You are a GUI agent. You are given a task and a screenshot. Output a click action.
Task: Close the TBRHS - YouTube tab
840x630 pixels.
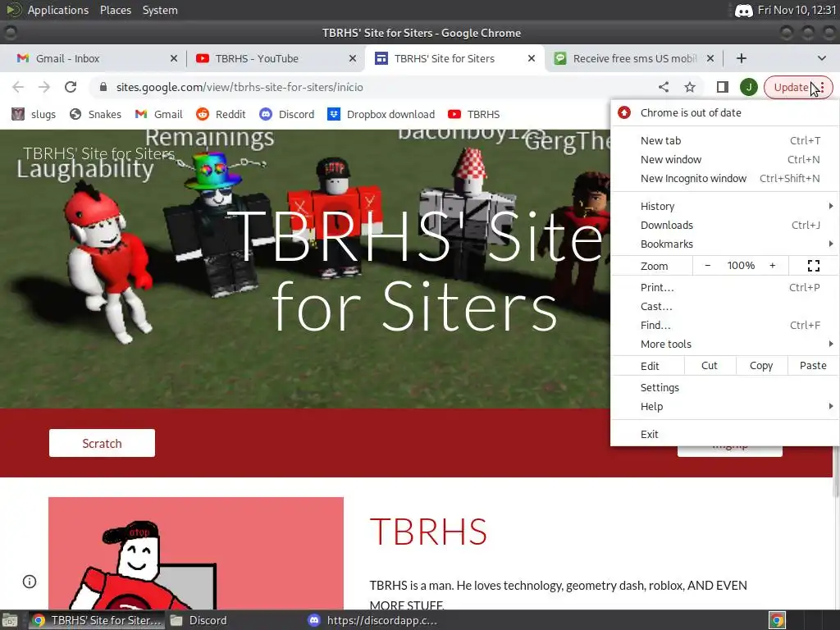pyautogui.click(x=353, y=58)
